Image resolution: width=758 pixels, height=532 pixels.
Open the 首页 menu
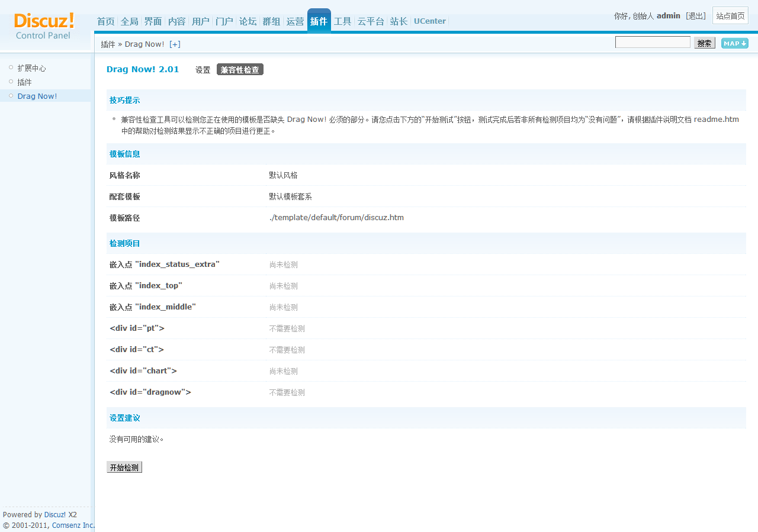tap(106, 21)
